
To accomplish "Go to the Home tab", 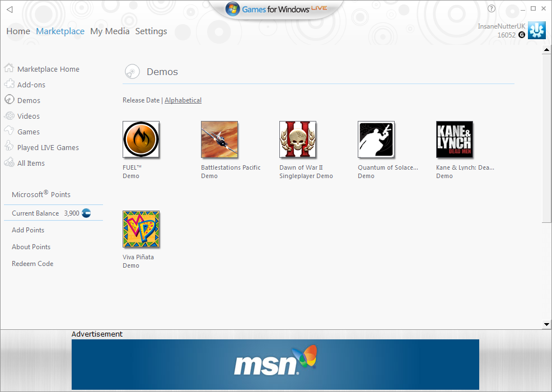I will pyautogui.click(x=18, y=31).
